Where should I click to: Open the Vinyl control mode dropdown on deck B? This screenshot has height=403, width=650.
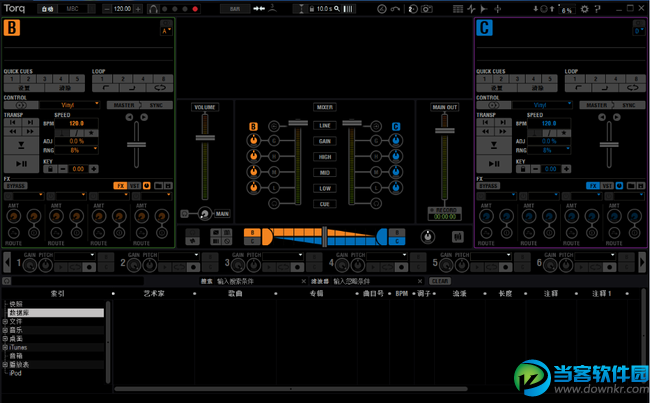(x=68, y=104)
